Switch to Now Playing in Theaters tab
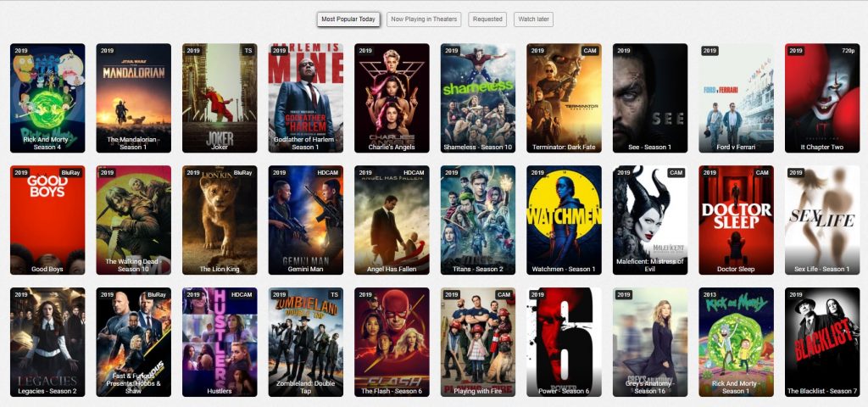868x407 pixels. click(x=424, y=20)
